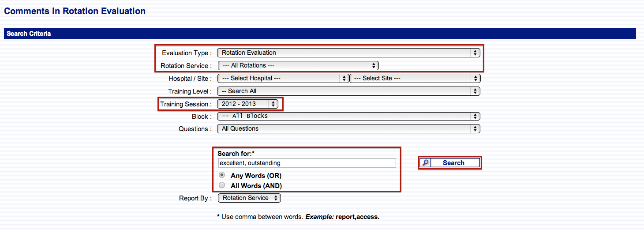The width and height of the screenshot is (644, 230).
Task: Open the Evaluation Type dropdown
Action: [x=348, y=53]
